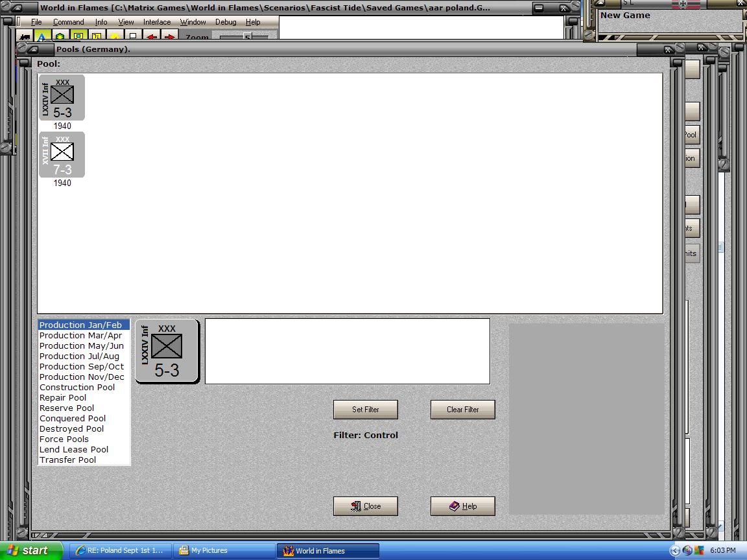
Task: Click the unit description text box
Action: (348, 351)
